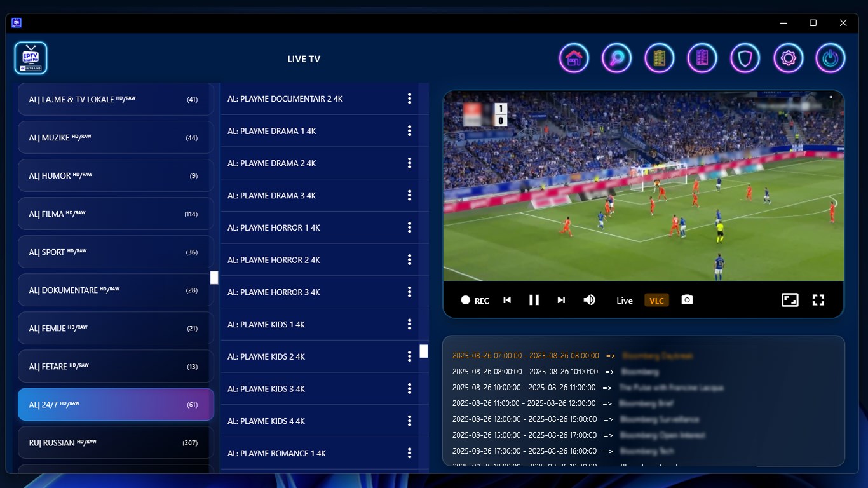This screenshot has height=488, width=868.
Task: Click the purple playlist icon
Action: point(702,57)
